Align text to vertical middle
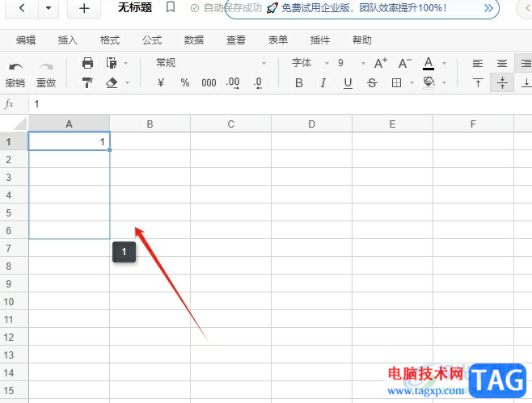 [x=502, y=82]
